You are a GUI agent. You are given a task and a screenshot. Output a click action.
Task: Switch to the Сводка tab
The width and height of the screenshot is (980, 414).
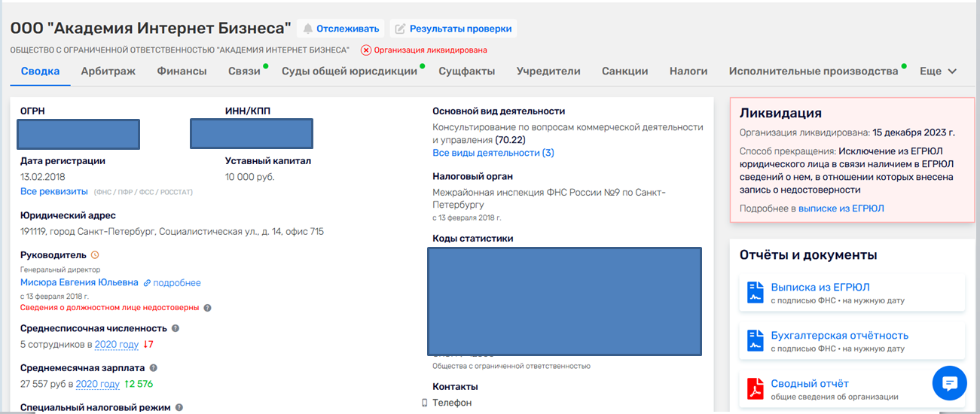coord(41,71)
